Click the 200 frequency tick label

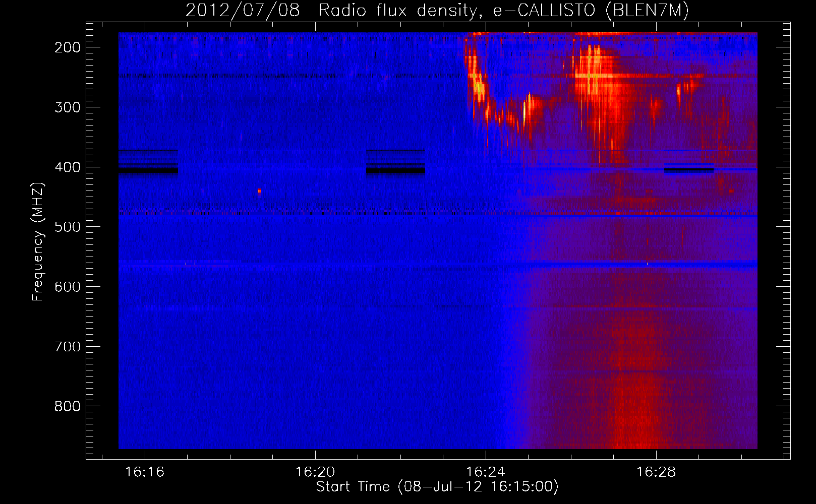coord(68,47)
